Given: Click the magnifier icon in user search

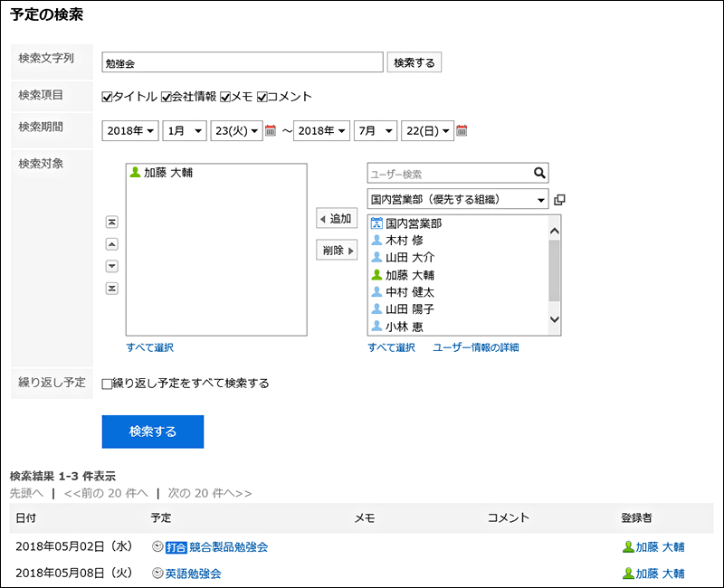Looking at the screenshot, I should pos(539,174).
